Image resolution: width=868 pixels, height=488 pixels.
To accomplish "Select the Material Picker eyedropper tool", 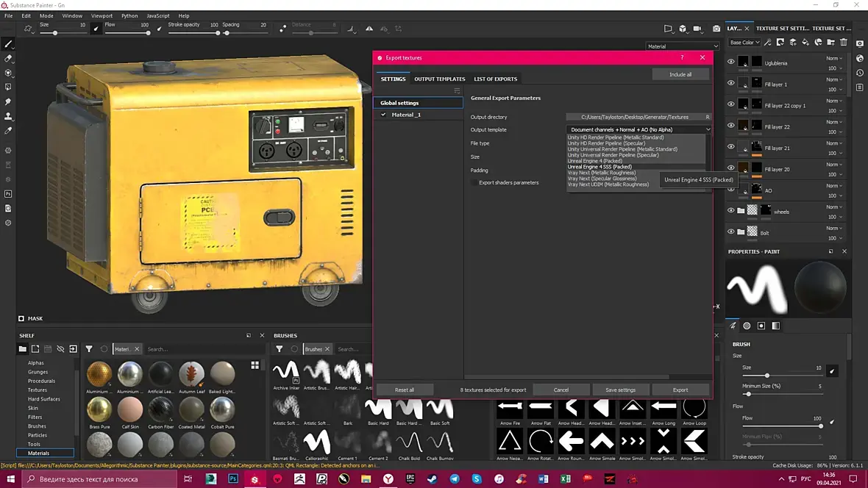I will pos(8,130).
